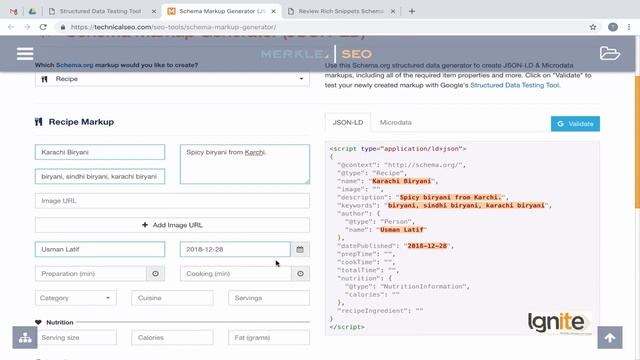Bookmark this page with the star icon

593,27
